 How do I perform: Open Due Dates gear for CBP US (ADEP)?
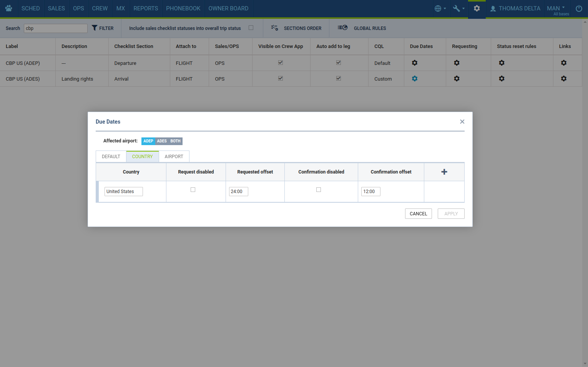[x=414, y=63]
